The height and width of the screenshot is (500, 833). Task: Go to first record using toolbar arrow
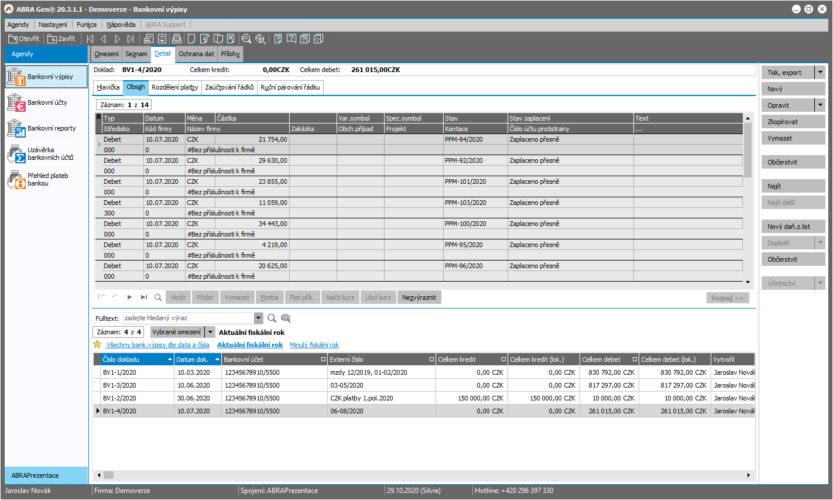(x=89, y=38)
